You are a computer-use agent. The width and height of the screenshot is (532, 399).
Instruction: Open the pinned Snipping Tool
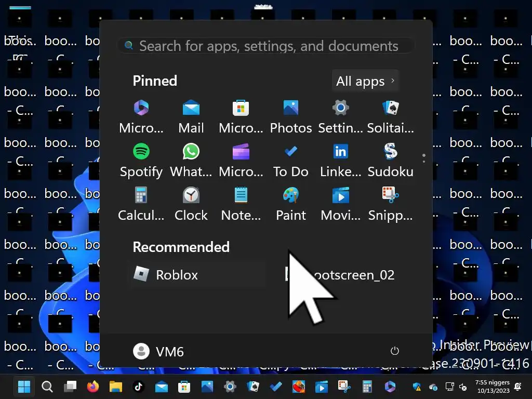point(391,204)
